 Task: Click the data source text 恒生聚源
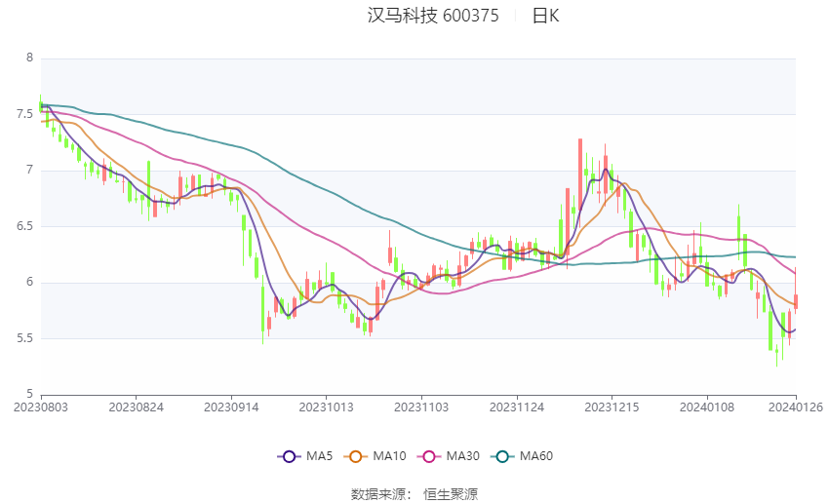(451, 494)
